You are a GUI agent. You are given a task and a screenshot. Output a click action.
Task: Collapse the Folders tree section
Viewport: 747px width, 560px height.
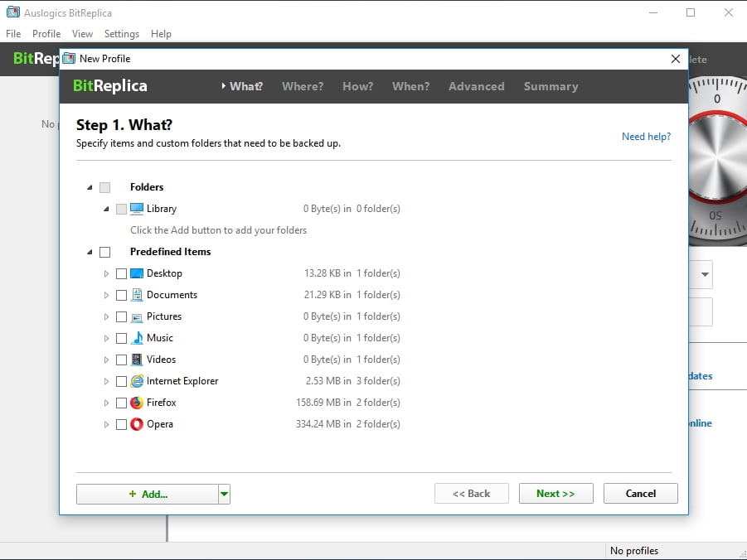point(90,187)
